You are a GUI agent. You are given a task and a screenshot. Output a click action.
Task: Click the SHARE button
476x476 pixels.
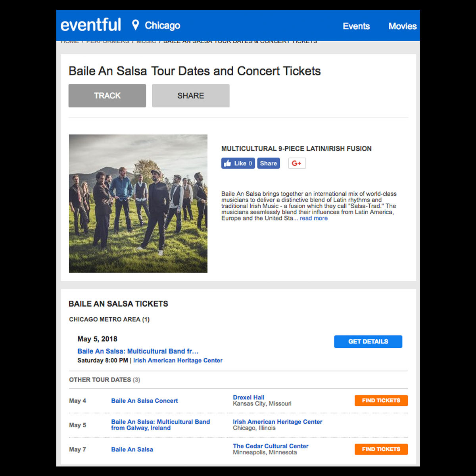[191, 96]
